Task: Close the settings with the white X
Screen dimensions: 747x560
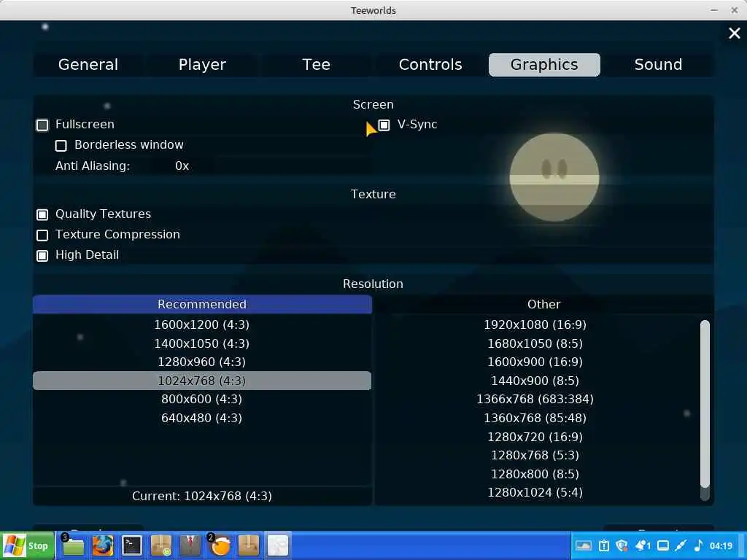Action: point(734,33)
